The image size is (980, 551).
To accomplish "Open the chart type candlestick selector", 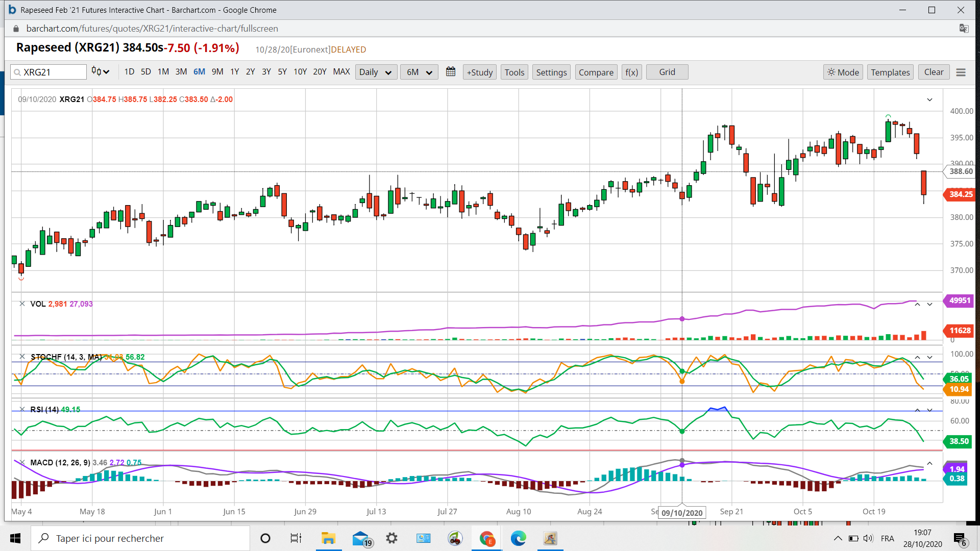I will [101, 72].
